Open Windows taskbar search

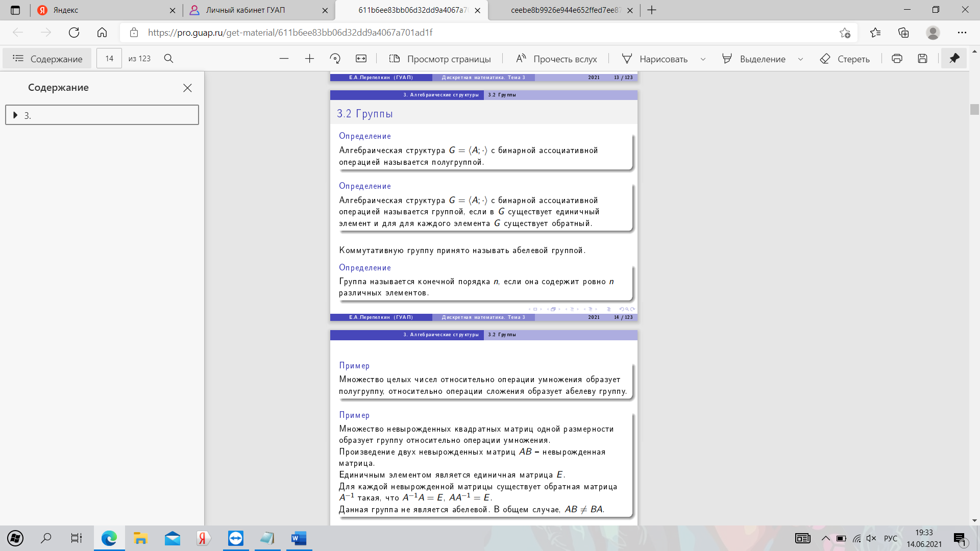tap(46, 538)
